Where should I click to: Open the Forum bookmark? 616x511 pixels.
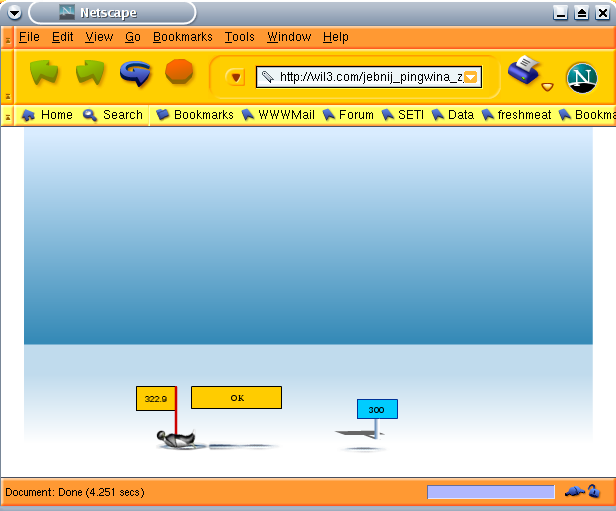coord(348,115)
